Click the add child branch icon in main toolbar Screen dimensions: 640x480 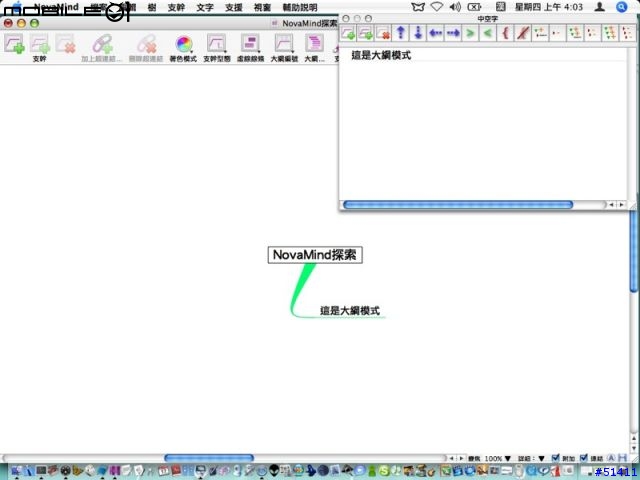pyautogui.click(x=14, y=44)
